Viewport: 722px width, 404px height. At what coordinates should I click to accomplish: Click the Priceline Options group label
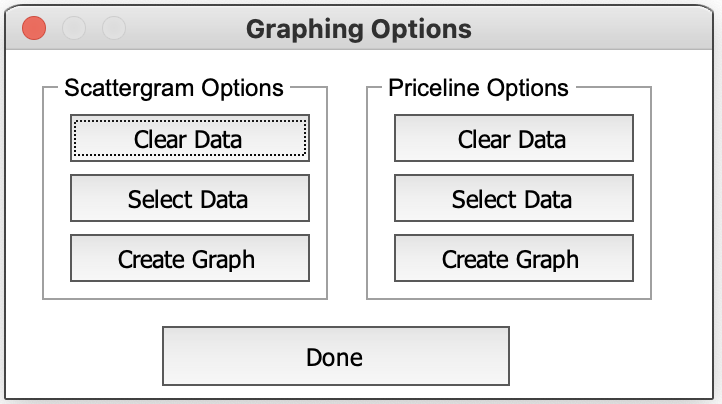click(479, 88)
